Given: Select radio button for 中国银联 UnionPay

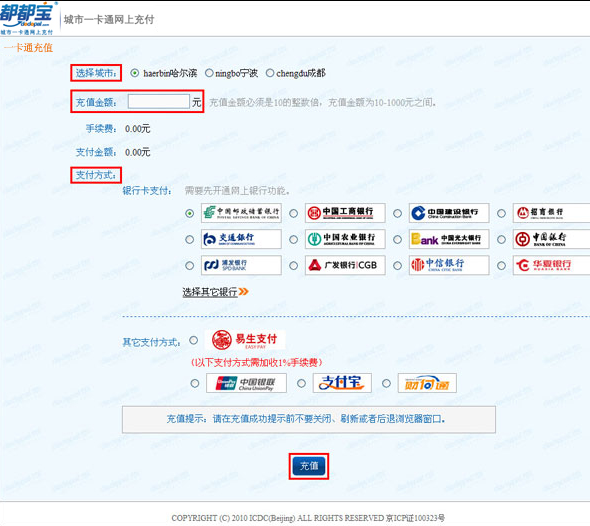Looking at the screenshot, I should point(195,383).
